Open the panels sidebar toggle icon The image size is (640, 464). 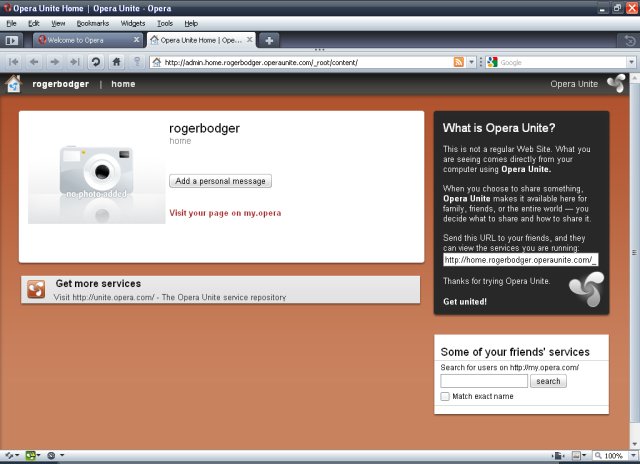pos(12,40)
